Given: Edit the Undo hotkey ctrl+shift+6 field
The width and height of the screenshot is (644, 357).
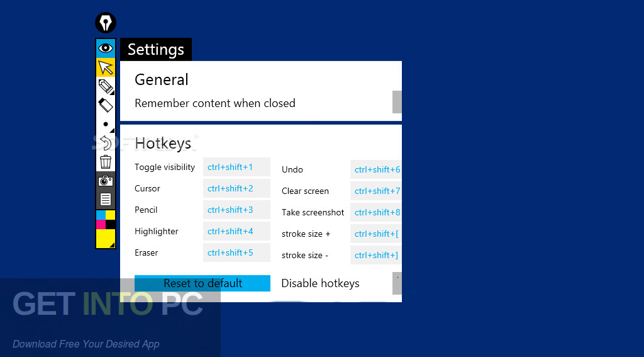Looking at the screenshot, I should pyautogui.click(x=376, y=169).
